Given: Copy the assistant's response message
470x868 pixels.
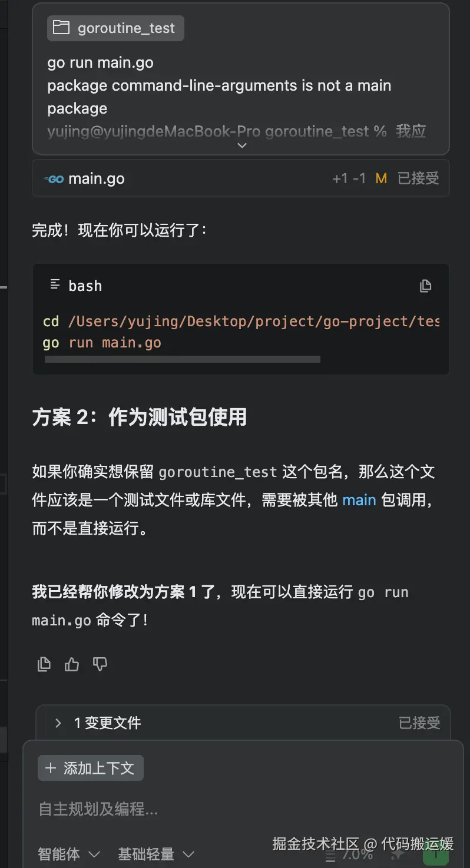Looking at the screenshot, I should (x=44, y=664).
